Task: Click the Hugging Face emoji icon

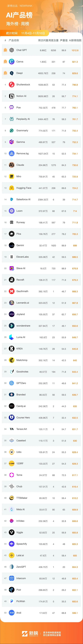Action: tap(11, 188)
